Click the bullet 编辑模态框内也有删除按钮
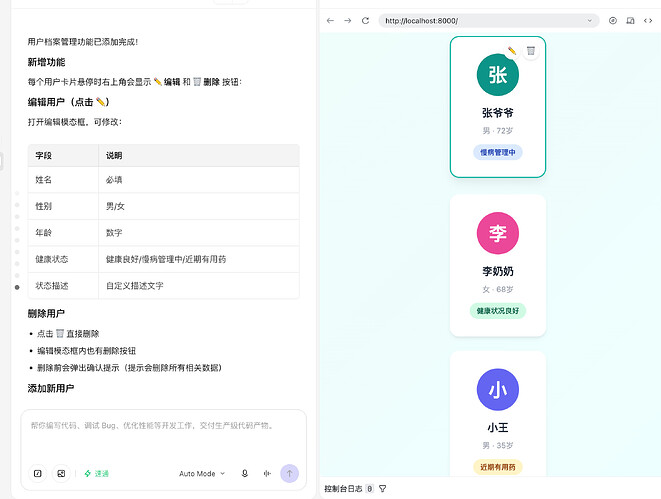The image size is (661, 499). tap(86, 351)
